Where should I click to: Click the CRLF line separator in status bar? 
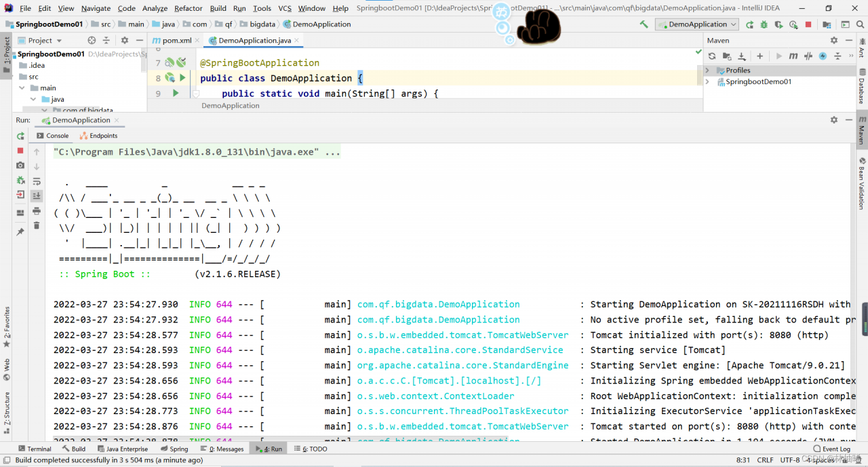pyautogui.click(x=766, y=460)
